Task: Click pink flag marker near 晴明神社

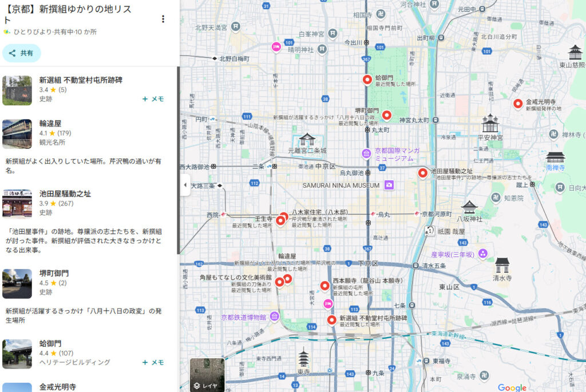Action: [276, 47]
